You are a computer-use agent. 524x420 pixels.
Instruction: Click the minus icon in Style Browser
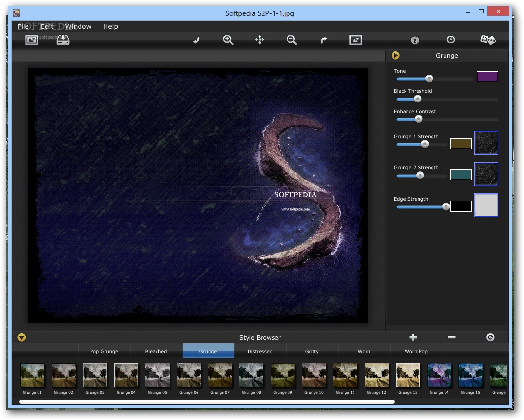click(x=452, y=337)
